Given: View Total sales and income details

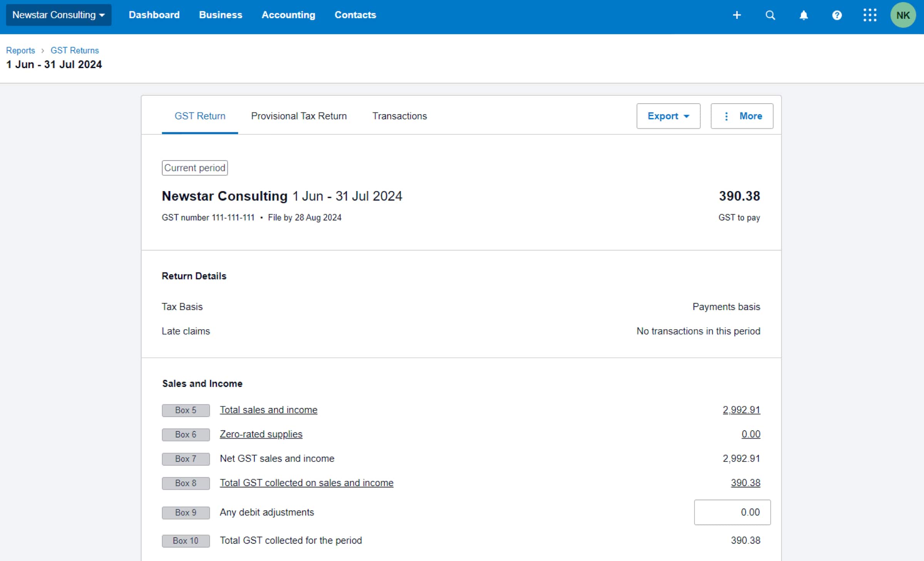Looking at the screenshot, I should (268, 410).
